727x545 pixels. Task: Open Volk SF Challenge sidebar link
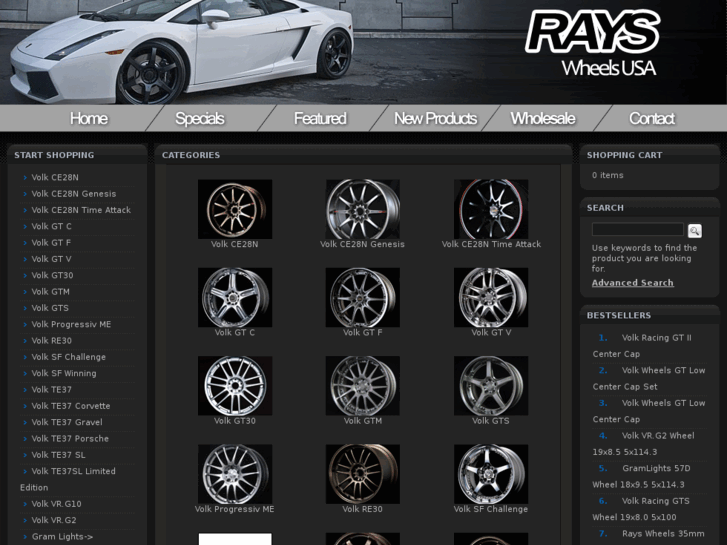(69, 357)
